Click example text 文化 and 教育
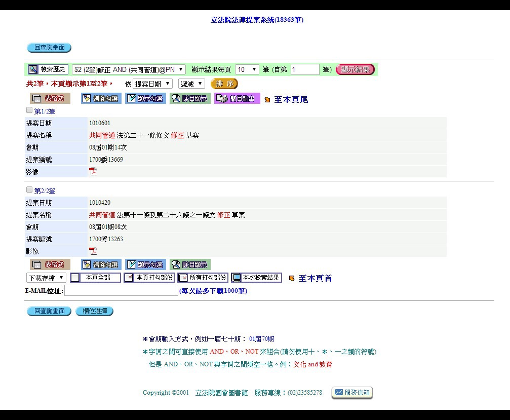 312,364
